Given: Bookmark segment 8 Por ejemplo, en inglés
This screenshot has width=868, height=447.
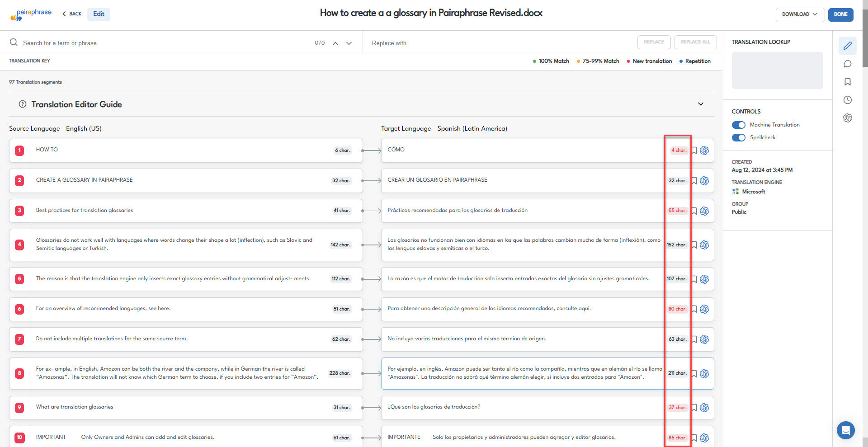Looking at the screenshot, I should point(694,374).
